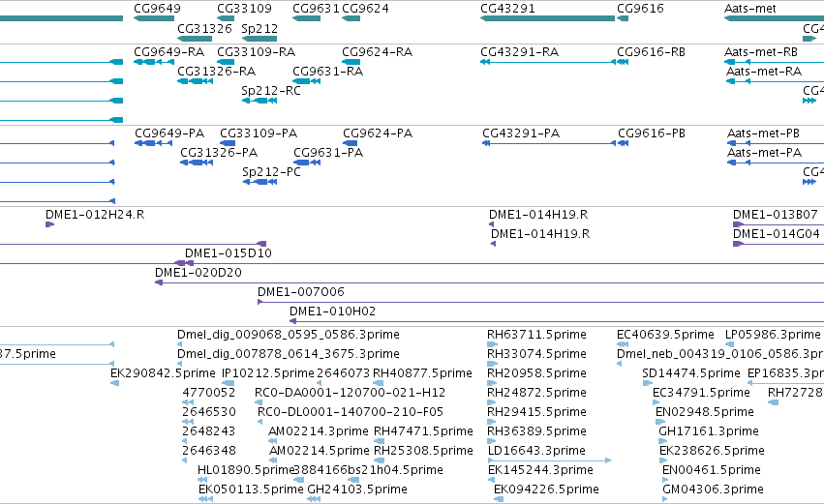This screenshot has width=824, height=504.
Task: Click the DME1-012H24.R clone label
Action: [x=95, y=215]
